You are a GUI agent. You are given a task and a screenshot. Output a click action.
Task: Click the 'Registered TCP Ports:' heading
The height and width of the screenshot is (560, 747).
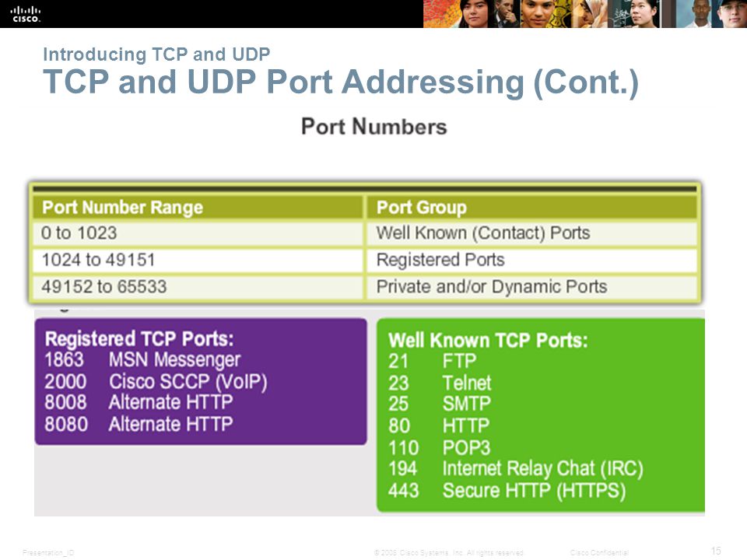pos(139,339)
